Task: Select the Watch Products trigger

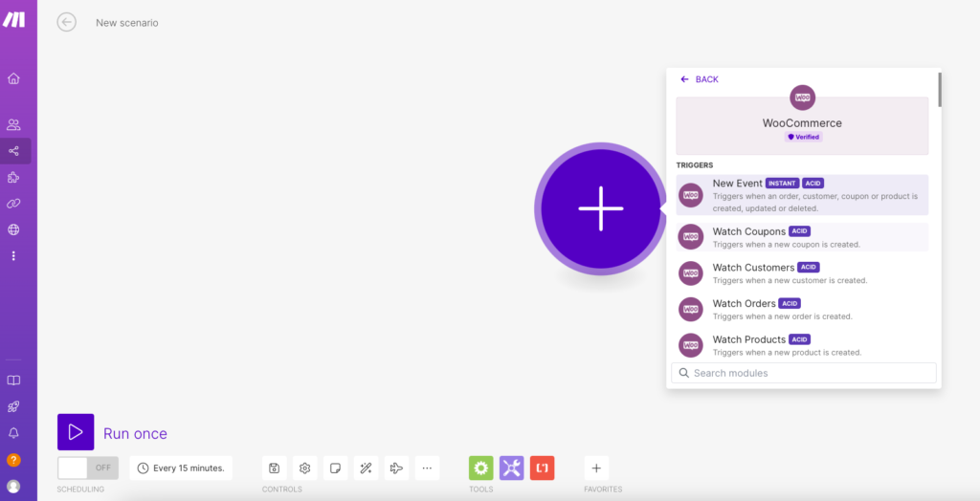Action: 802,345
